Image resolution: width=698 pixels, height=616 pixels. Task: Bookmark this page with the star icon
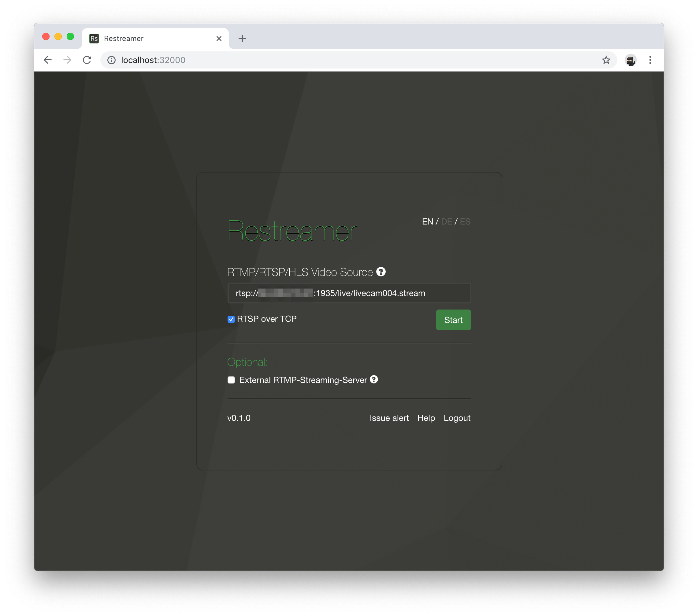pyautogui.click(x=606, y=60)
